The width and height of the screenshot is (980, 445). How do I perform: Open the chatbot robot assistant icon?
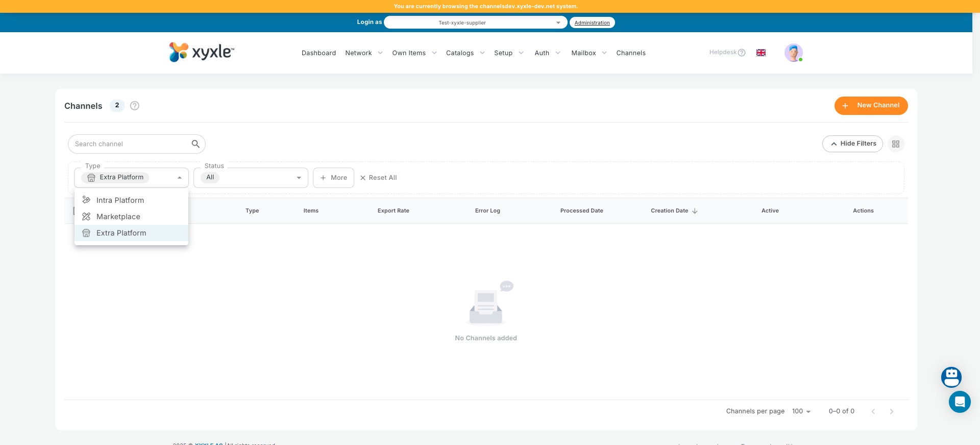(951, 377)
